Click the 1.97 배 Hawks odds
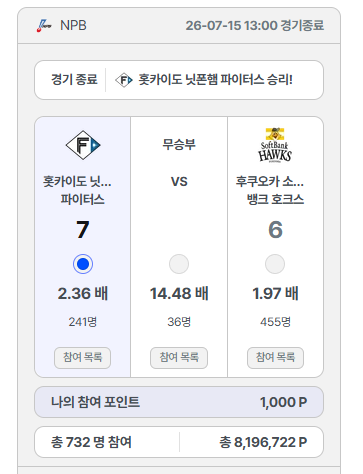This screenshot has height=474, width=363. [275, 294]
